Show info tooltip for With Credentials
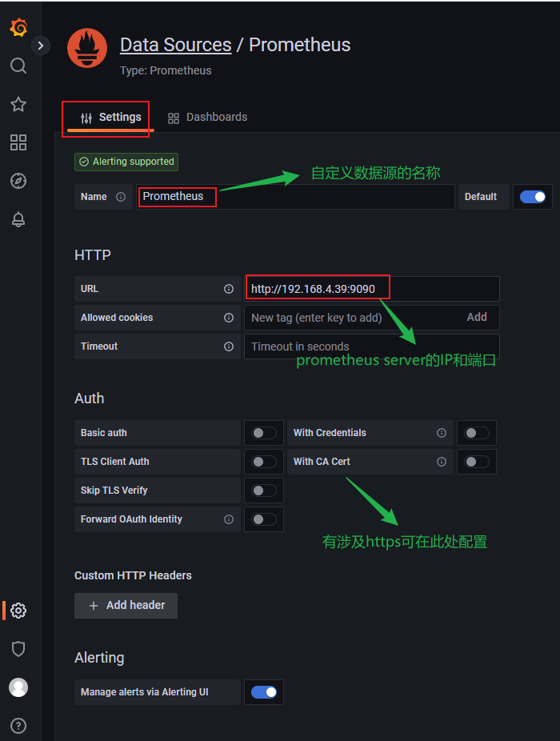Viewport: 560px width, 741px height. click(x=442, y=433)
